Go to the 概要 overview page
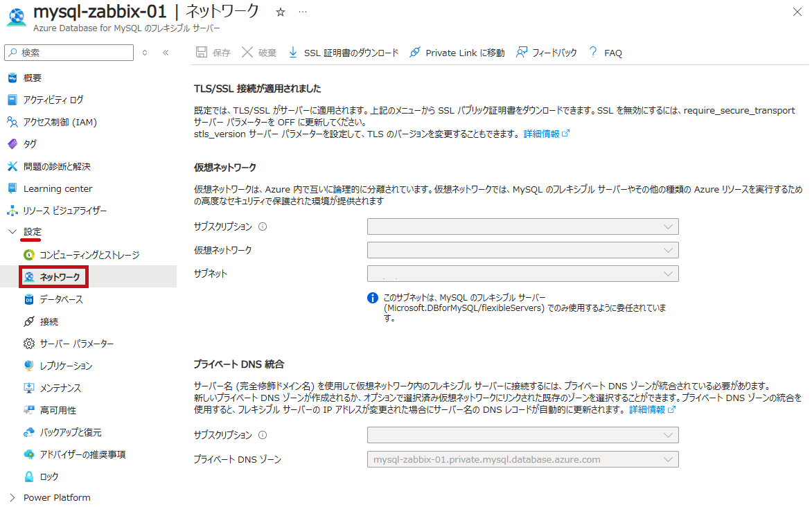This screenshot has width=812, height=507. coord(32,78)
